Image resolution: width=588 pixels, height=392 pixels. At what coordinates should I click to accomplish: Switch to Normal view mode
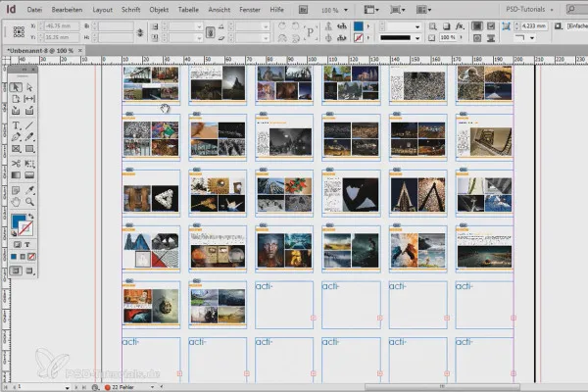tap(16, 270)
